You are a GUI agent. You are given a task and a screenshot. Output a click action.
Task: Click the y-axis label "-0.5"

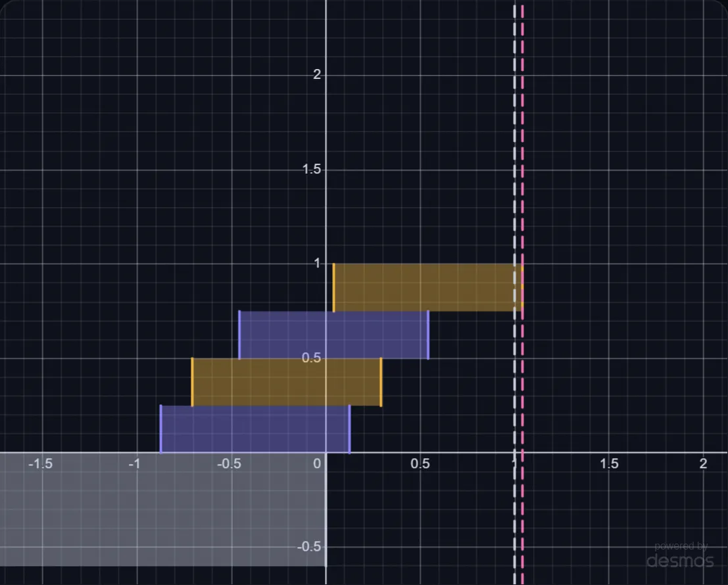(x=309, y=547)
